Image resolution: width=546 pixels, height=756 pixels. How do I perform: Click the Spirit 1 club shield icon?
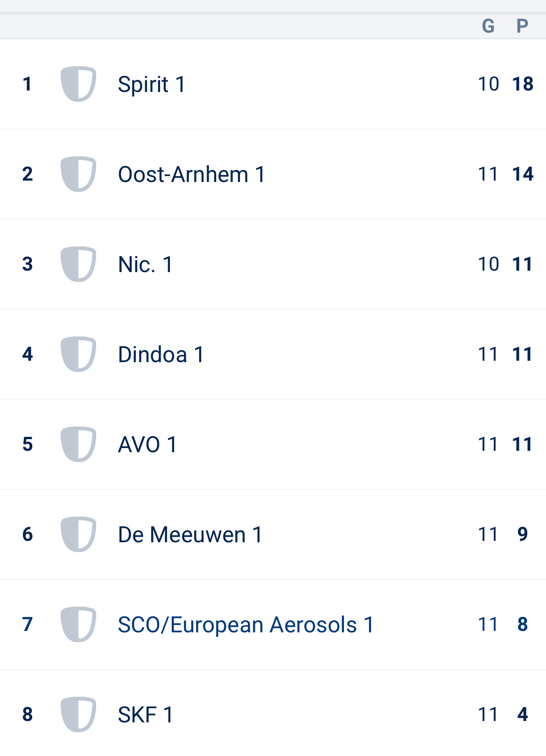click(x=78, y=84)
